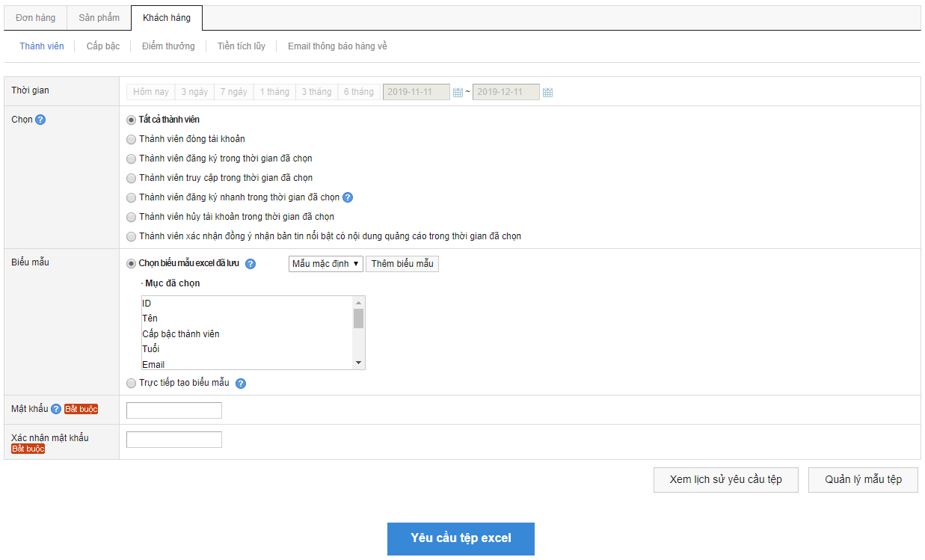Click help icon beside Trực tiếp tạo biểu mẫu
This screenshot has height=560, width=925.
click(x=241, y=384)
